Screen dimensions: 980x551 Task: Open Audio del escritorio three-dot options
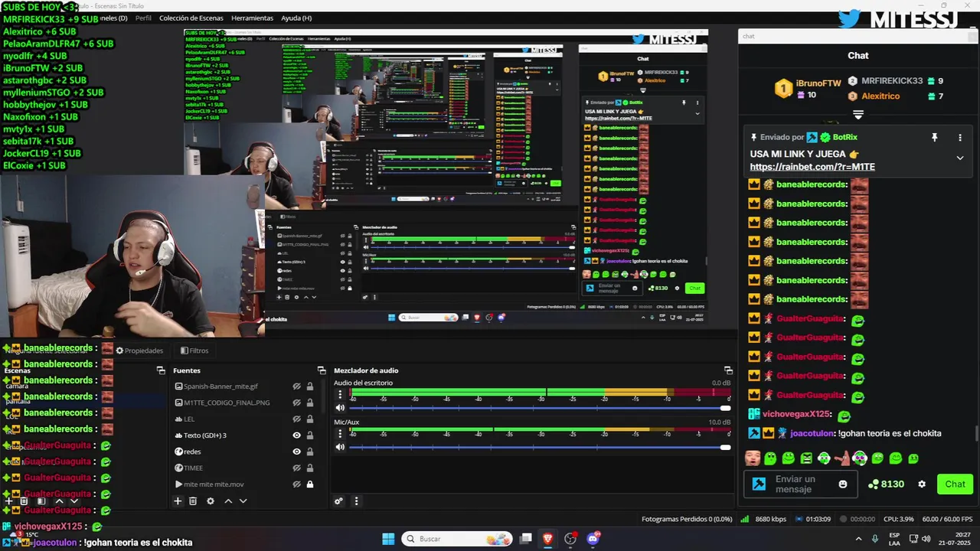pos(340,395)
